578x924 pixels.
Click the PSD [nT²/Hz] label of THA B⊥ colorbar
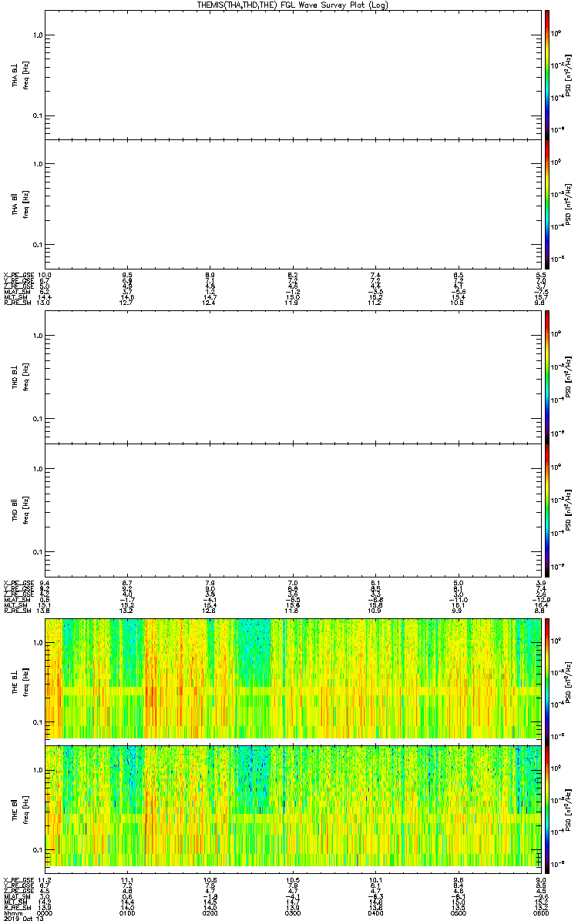click(x=568, y=75)
